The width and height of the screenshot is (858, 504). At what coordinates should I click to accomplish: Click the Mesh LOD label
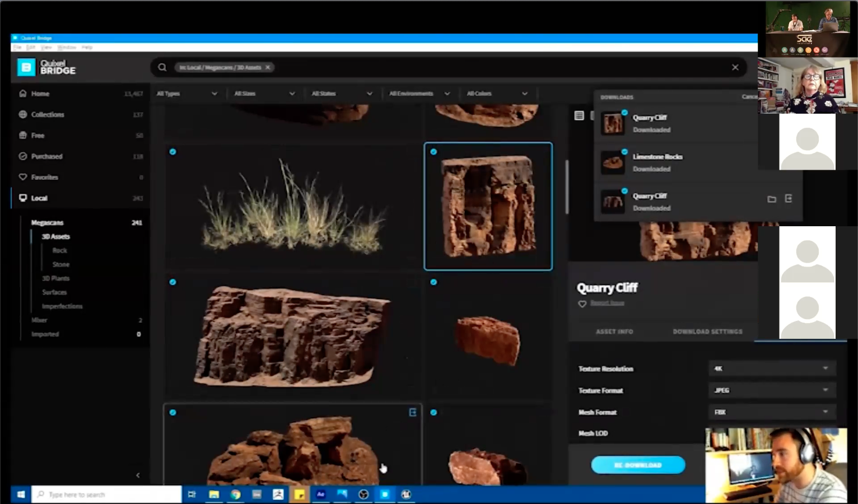pyautogui.click(x=593, y=433)
